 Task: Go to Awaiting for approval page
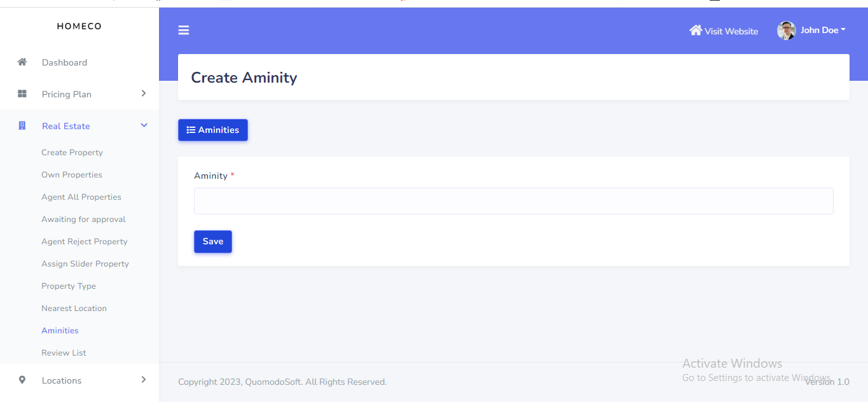[83, 219]
